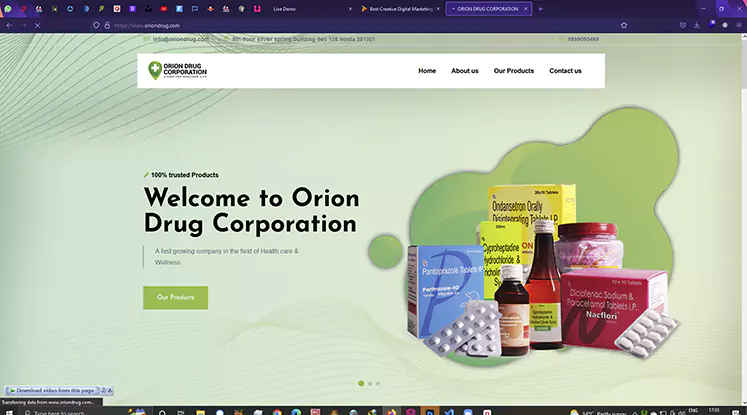This screenshot has width=747, height=415.
Task: Go to Our Products in navigation
Action: (x=513, y=71)
